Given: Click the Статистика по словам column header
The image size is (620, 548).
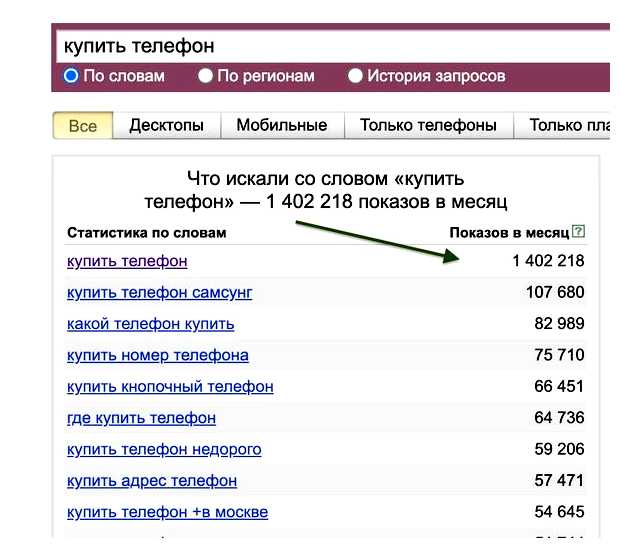Looking at the screenshot, I should coord(147,233).
